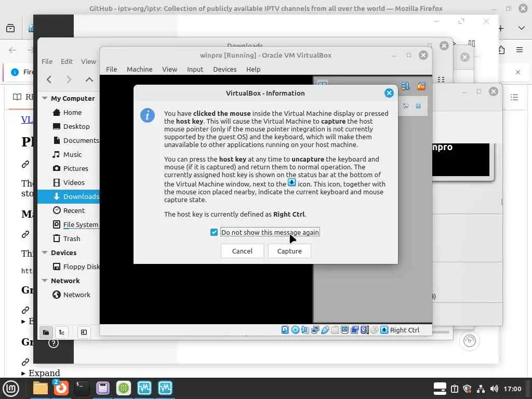Click the mouse integration icon in status bar
Image resolution: width=532 pixels, height=399 pixels.
(x=374, y=330)
